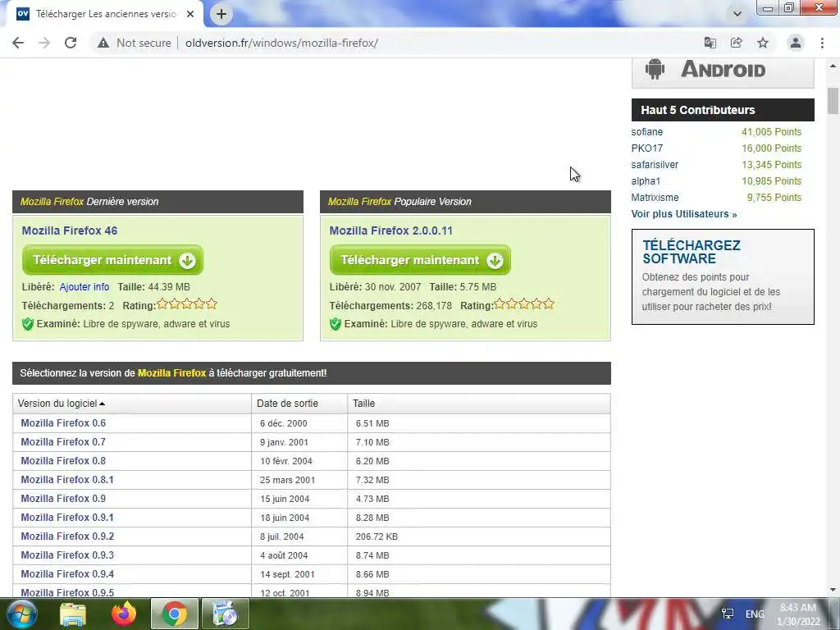Open the Téléchargez Software promo box
Screen dimensions: 840x630
pyautogui.click(x=723, y=277)
